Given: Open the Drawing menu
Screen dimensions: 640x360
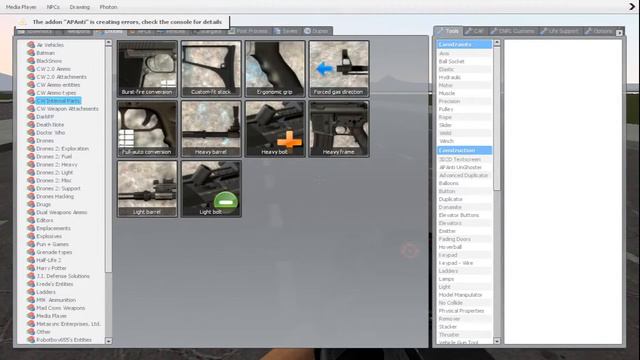Looking at the screenshot, I should pos(80,7).
